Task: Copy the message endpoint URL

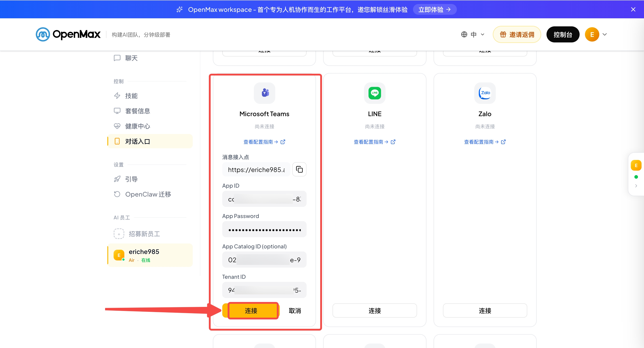Action: [x=299, y=170]
